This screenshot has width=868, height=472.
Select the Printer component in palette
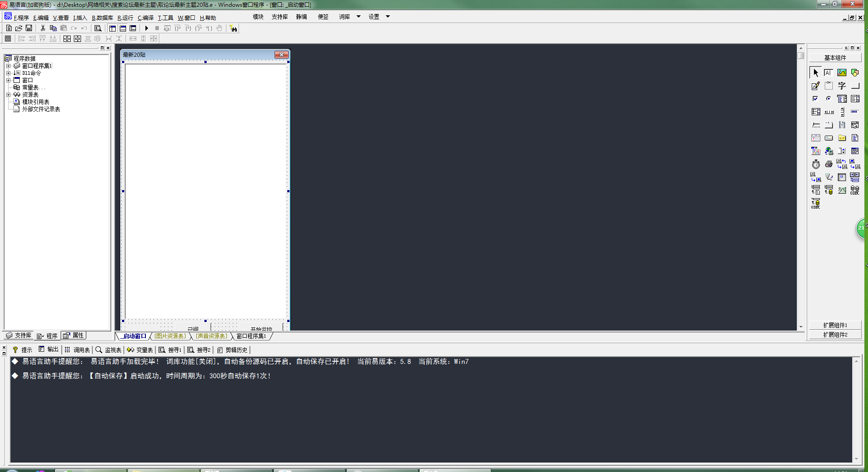pos(828,164)
